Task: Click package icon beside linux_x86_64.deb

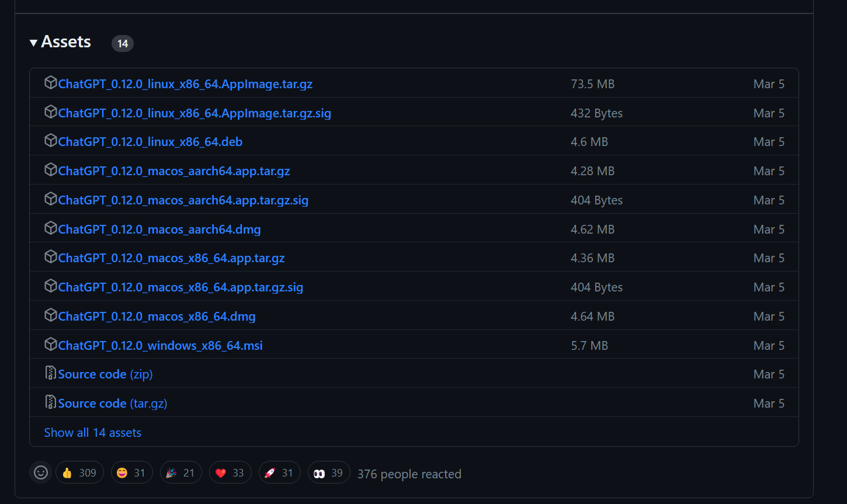Action: [x=51, y=140]
